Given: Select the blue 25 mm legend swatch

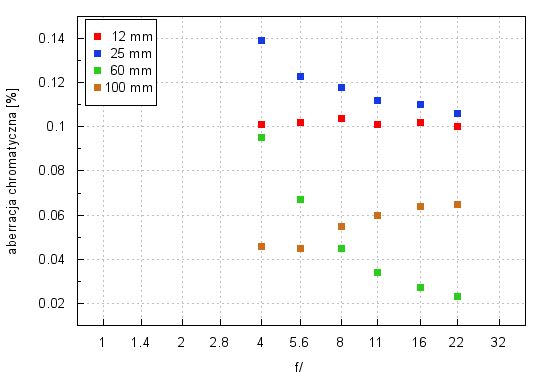Looking at the screenshot, I should [98, 53].
